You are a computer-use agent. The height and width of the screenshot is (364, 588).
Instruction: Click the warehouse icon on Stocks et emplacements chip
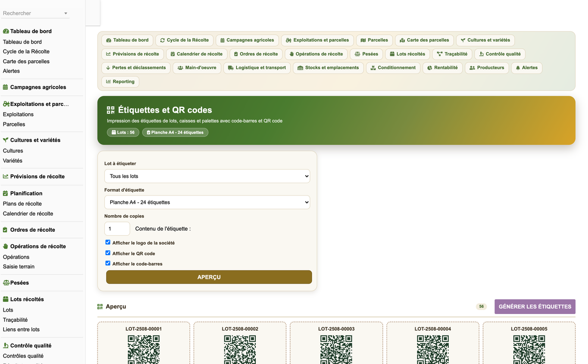(x=300, y=68)
